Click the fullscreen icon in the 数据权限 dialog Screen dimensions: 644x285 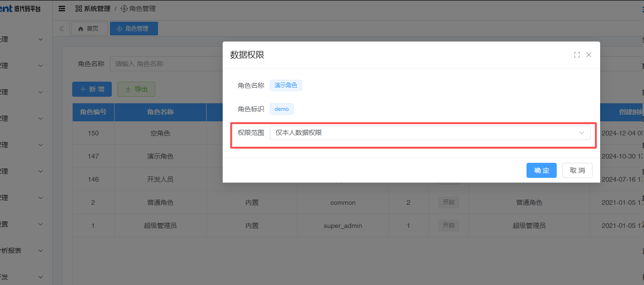577,55
